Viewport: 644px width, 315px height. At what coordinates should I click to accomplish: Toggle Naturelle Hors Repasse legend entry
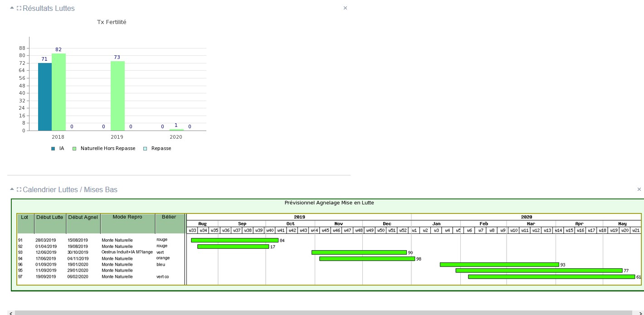(x=104, y=149)
